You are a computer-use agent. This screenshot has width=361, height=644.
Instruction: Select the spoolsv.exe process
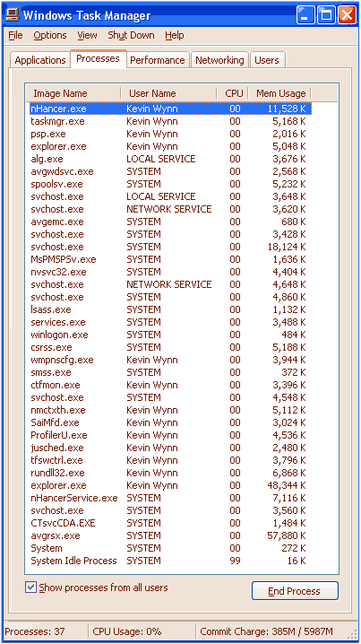(170, 184)
